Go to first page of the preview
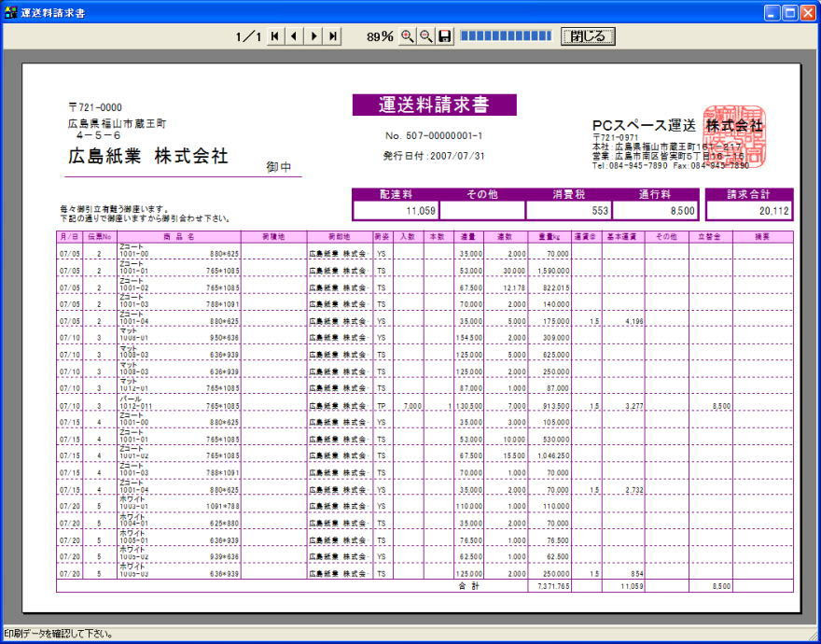This screenshot has width=821, height=644. point(275,36)
